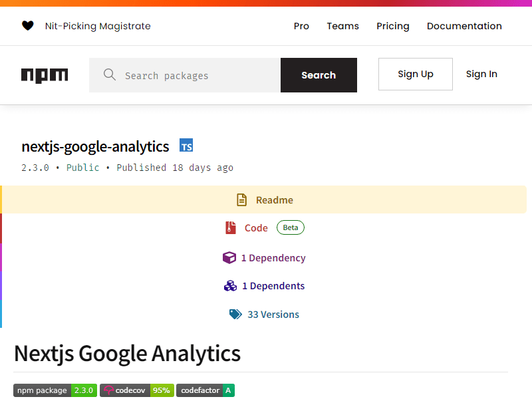Click the Sign In link
Image resolution: width=532 pixels, height=399 pixels.
click(481, 74)
